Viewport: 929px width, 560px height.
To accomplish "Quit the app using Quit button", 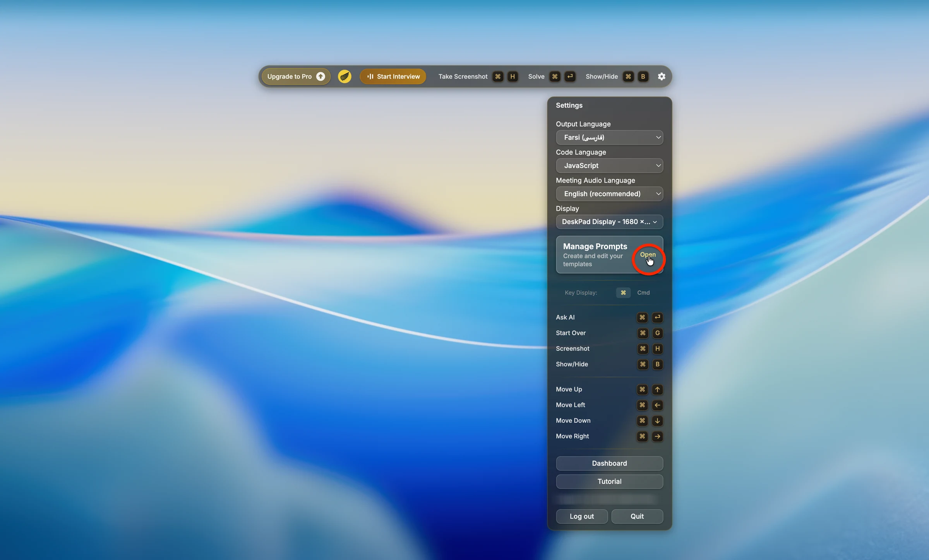I will pyautogui.click(x=637, y=516).
